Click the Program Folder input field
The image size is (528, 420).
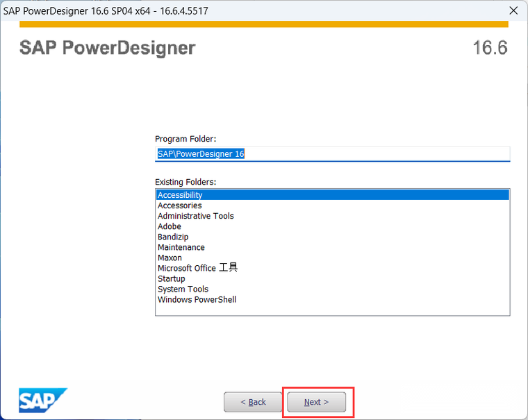click(332, 154)
